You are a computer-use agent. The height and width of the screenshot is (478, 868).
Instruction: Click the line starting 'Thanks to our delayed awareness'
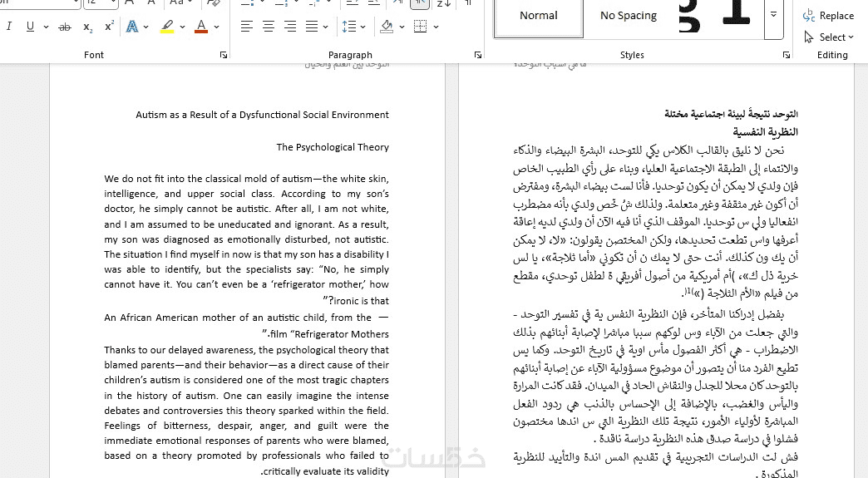246,350
